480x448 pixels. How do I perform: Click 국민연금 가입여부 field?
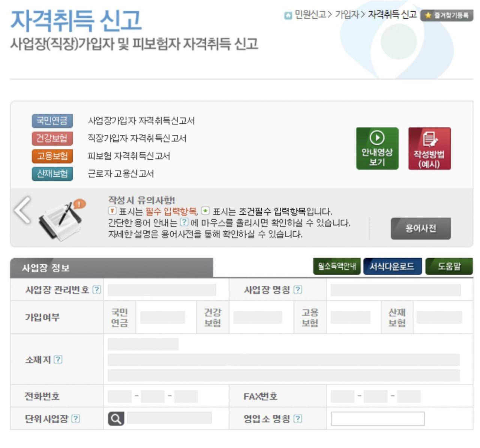[x=163, y=317]
